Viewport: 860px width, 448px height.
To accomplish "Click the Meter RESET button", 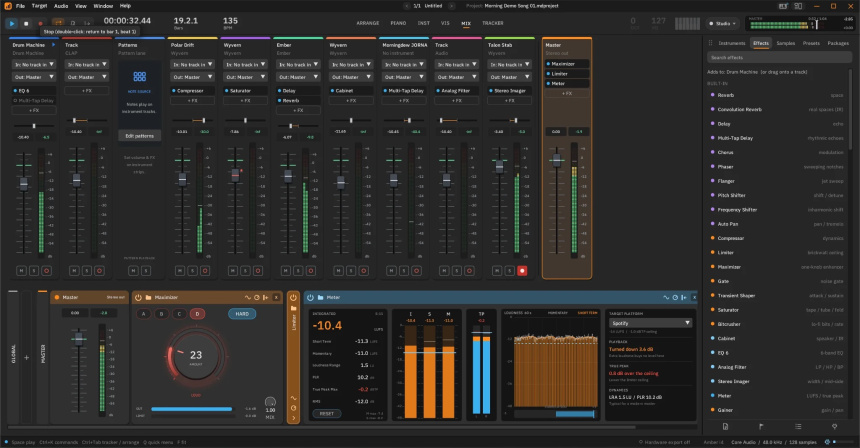I will (x=326, y=413).
